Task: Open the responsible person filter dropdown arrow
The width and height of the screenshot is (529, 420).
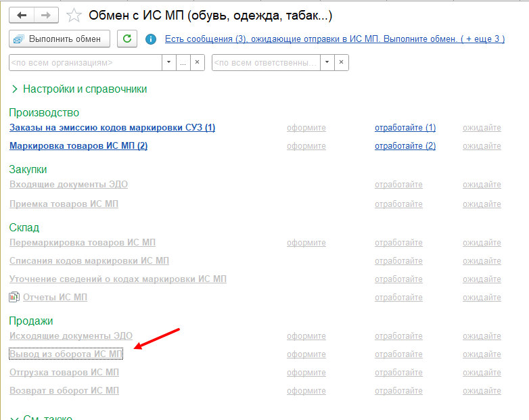Action: [x=327, y=63]
